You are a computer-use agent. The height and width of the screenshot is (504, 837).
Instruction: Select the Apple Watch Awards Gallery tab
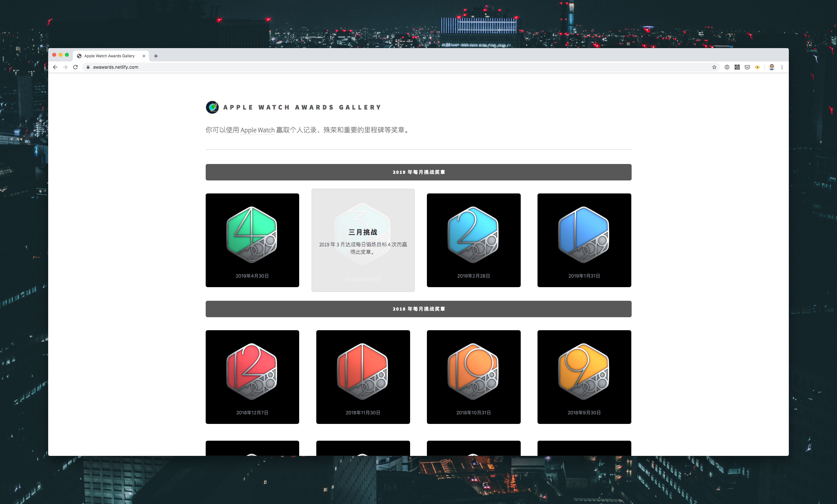coord(109,56)
